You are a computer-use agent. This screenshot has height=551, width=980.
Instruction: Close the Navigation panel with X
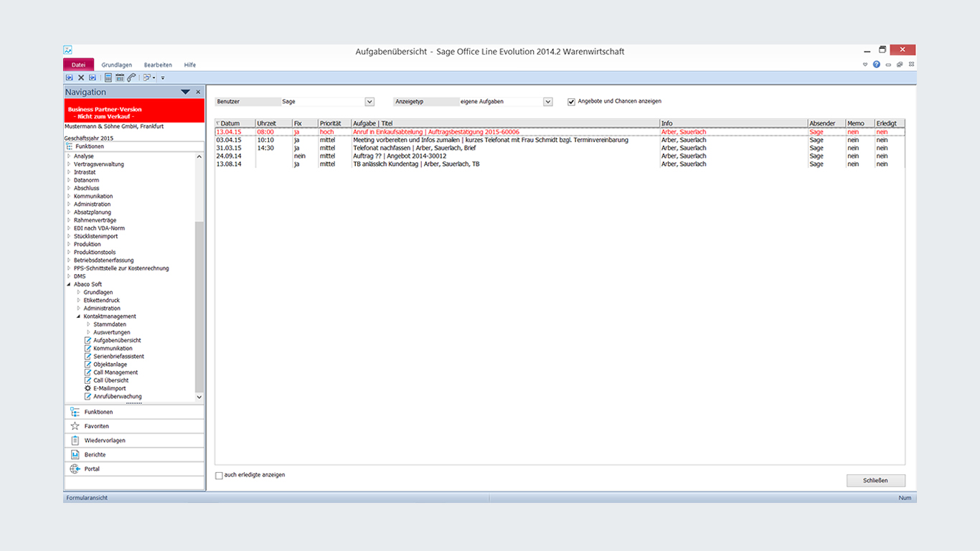(x=198, y=92)
